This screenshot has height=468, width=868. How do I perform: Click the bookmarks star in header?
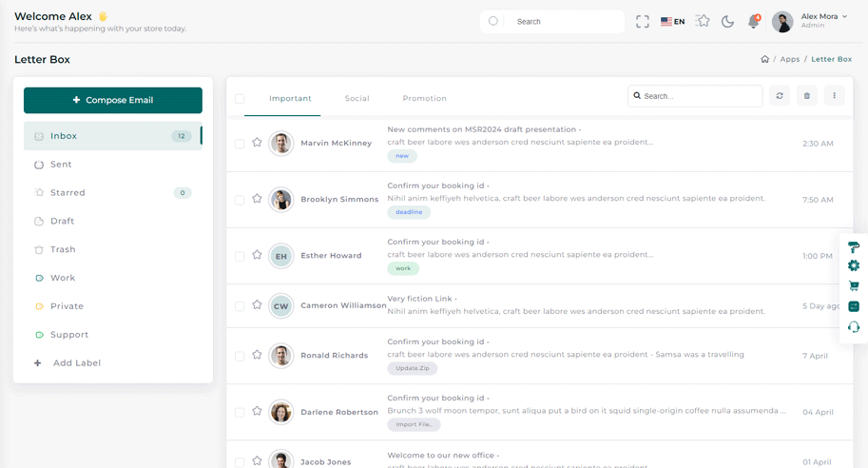pyautogui.click(x=703, y=21)
